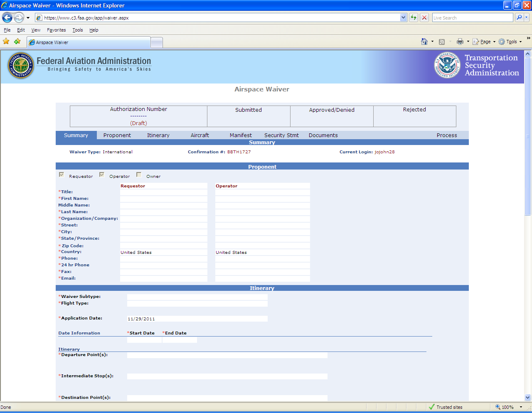Click the scrollbar down arrow
The height and width of the screenshot is (413, 532).
tap(528, 397)
